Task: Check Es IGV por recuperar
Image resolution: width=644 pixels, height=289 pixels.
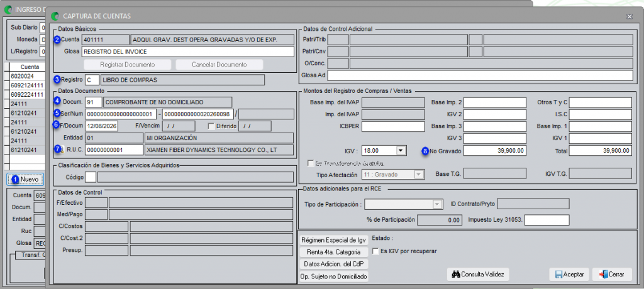Action: [375, 251]
